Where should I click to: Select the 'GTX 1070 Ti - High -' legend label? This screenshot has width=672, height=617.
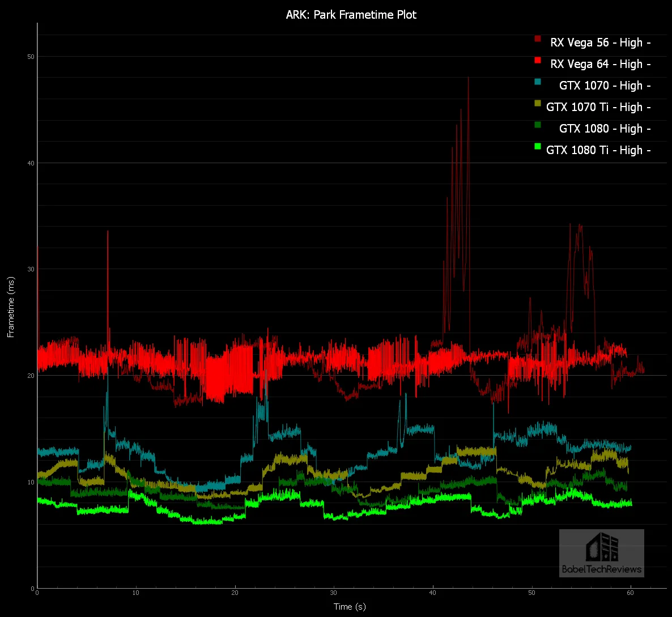tap(598, 107)
